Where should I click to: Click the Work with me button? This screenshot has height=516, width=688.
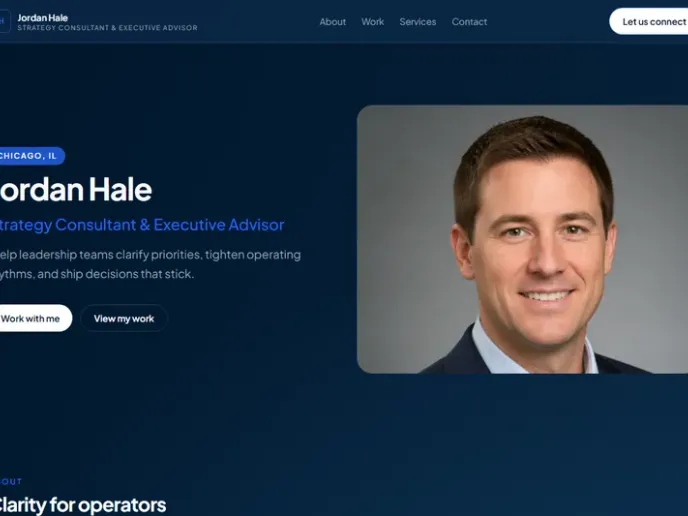pyautogui.click(x=35, y=318)
